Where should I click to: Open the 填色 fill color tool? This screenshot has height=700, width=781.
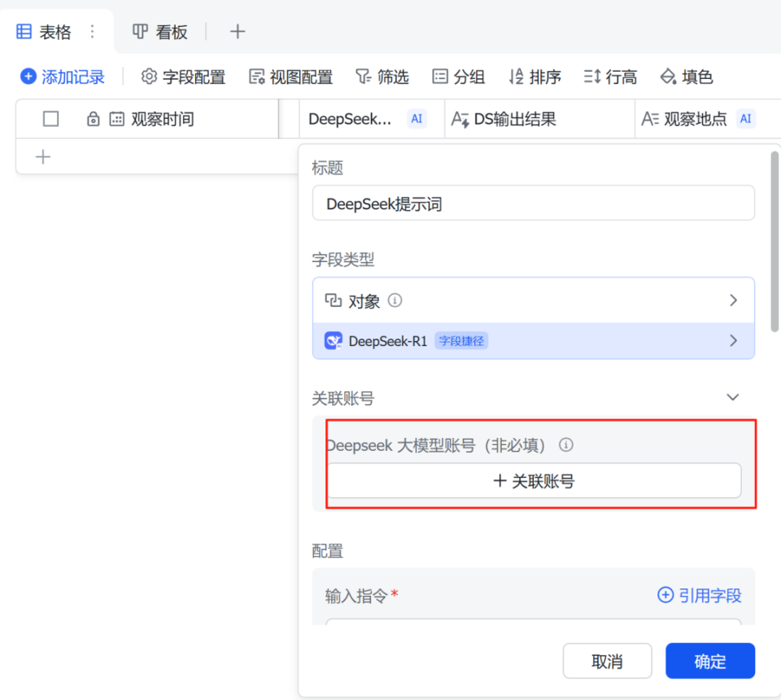[x=668, y=77]
